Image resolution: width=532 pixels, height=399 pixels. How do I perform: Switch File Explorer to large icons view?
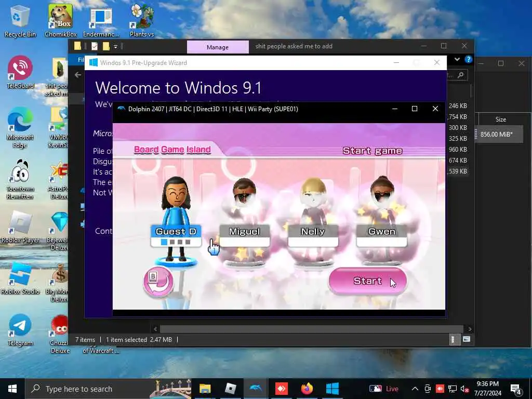[467, 339]
